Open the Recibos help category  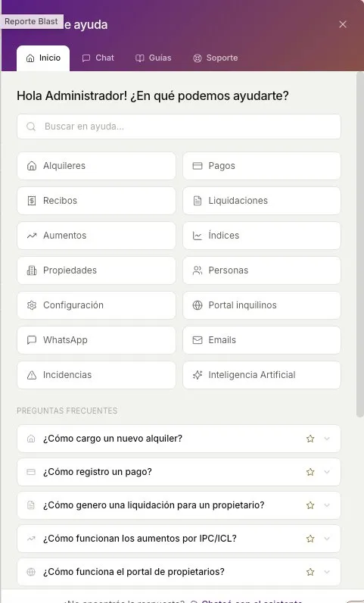point(96,201)
